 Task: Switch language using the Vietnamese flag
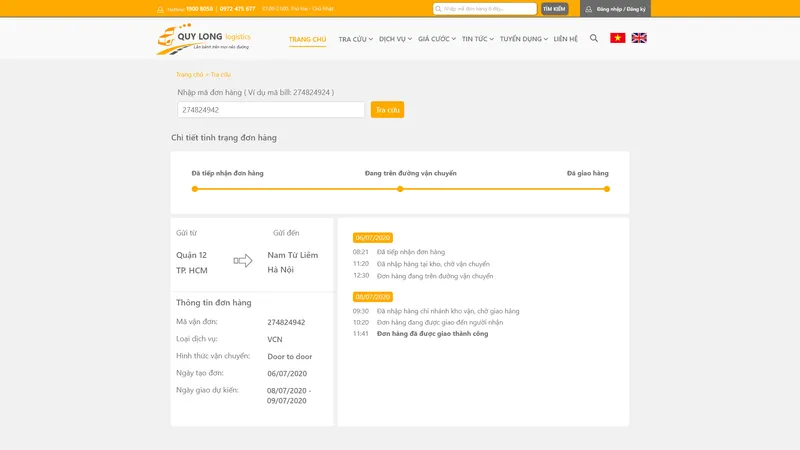coord(617,38)
